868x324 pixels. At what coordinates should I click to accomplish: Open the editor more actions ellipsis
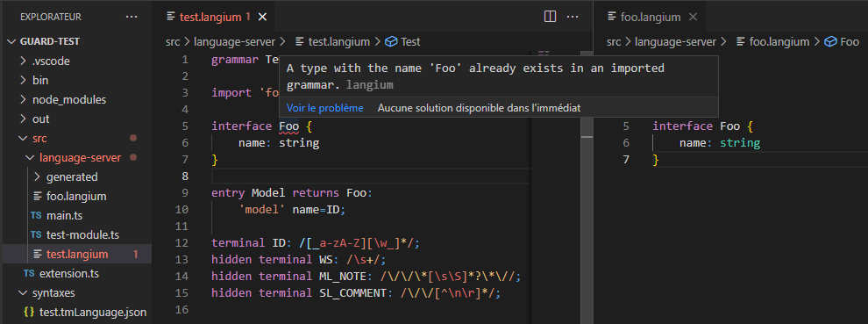click(x=573, y=18)
